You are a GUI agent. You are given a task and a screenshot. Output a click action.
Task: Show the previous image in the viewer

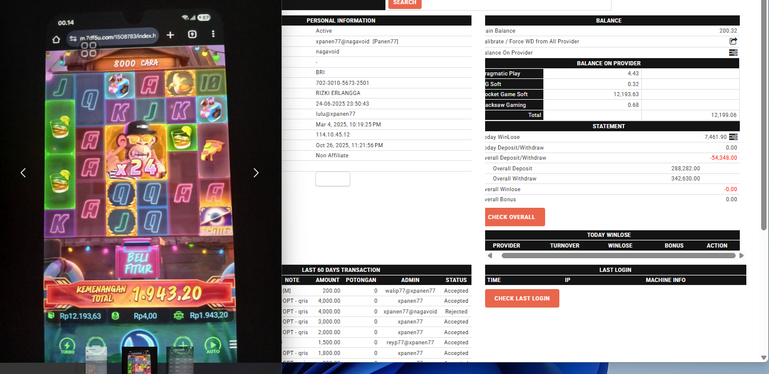[23, 173]
